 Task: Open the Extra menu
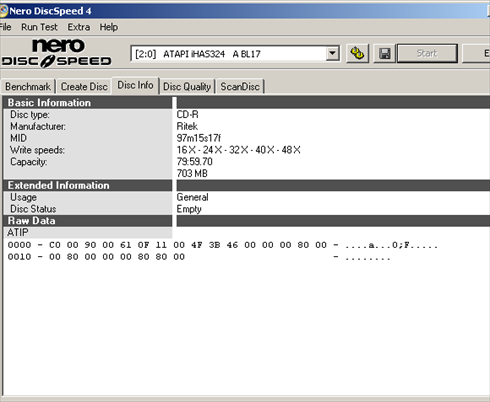[79, 27]
